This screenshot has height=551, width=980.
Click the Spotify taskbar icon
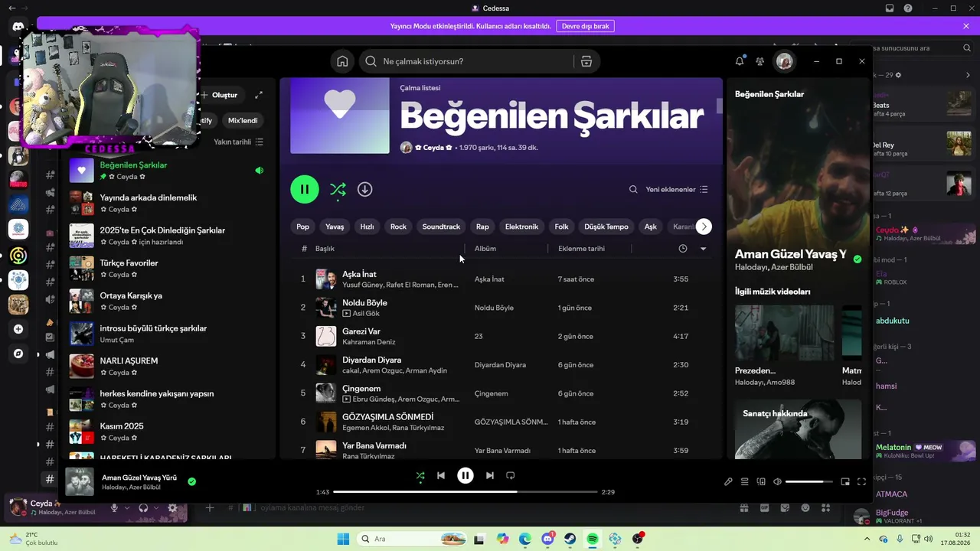[x=593, y=539]
